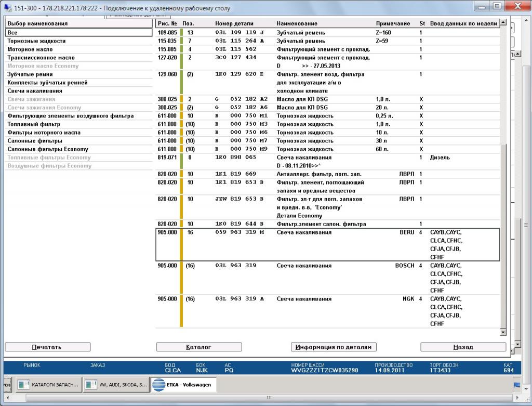The height and width of the screenshot is (406, 532).
Task: Choose Трансмиссионное масло category
Action: click(79, 58)
